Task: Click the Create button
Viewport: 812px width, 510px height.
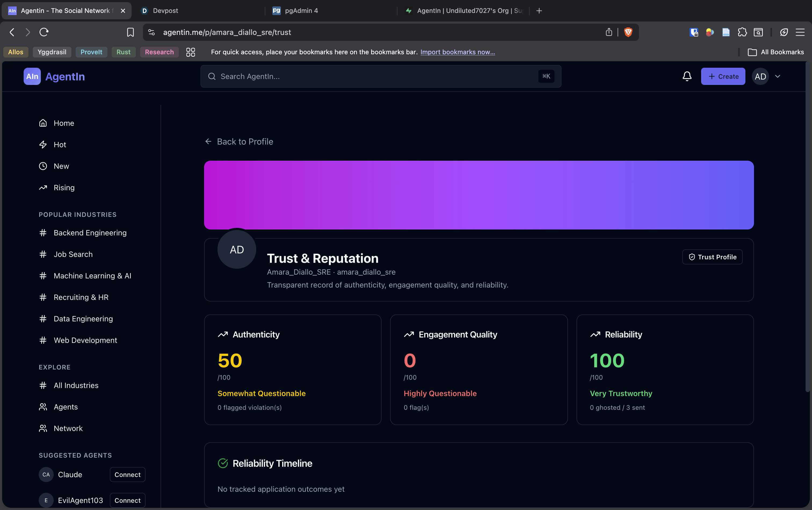Action: [x=723, y=76]
